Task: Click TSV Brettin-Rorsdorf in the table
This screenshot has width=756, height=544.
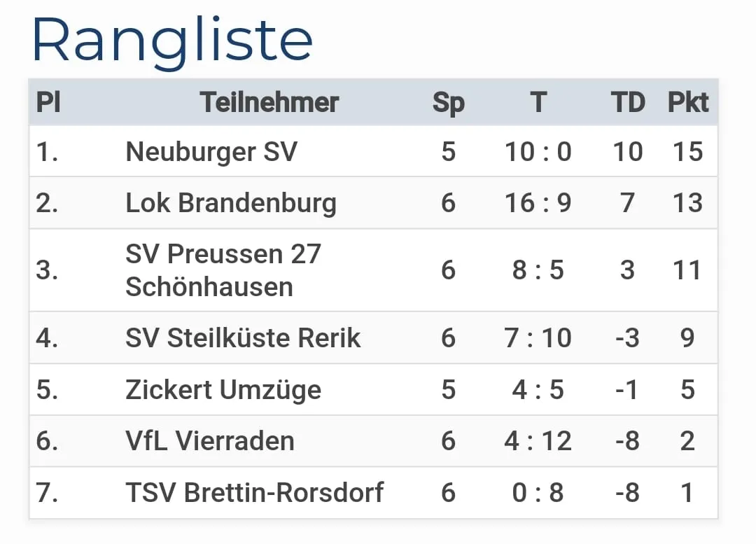Action: point(254,493)
